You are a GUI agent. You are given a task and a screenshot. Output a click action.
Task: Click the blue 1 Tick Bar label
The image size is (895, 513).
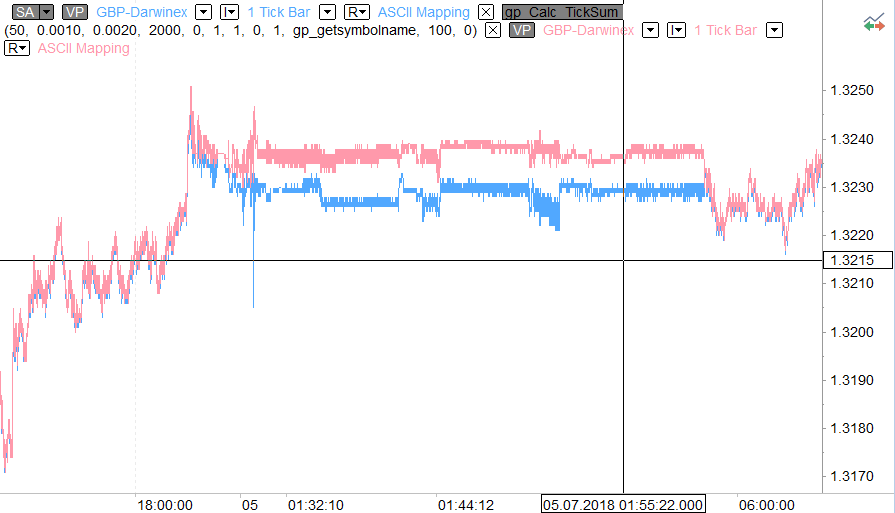click(278, 12)
